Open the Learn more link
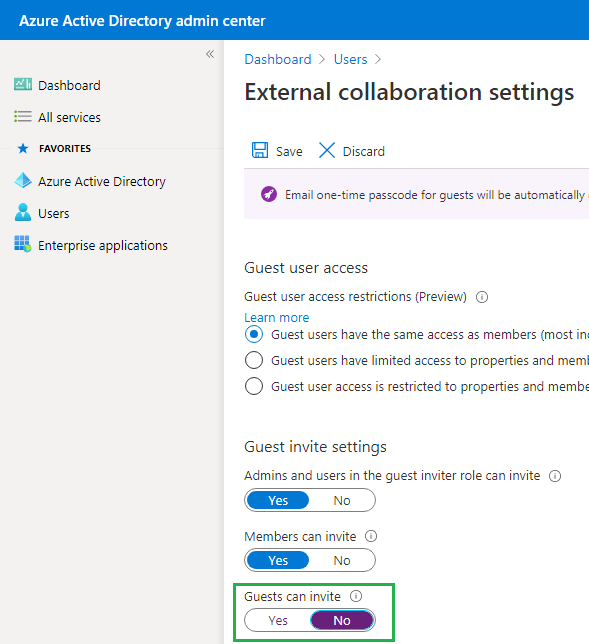Screen dimensions: 589x644 tap(277, 317)
